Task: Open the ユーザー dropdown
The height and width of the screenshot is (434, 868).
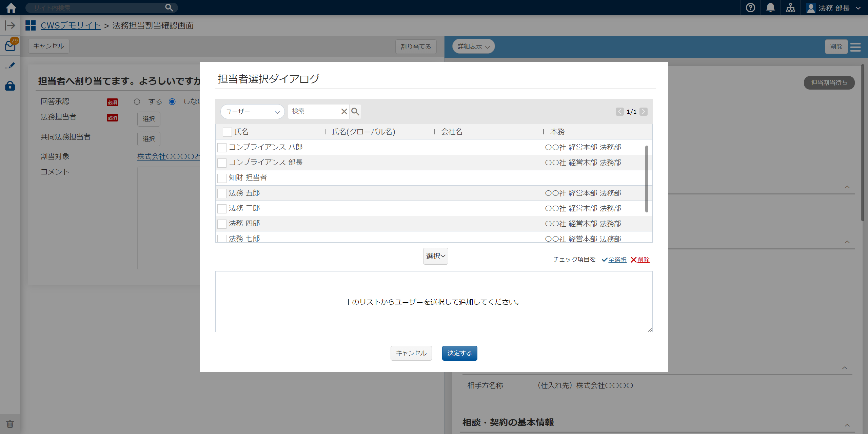Action: pyautogui.click(x=252, y=112)
